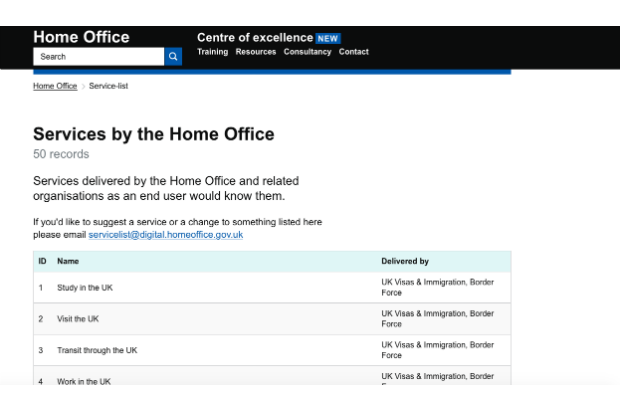Open the Resources menu item
The width and height of the screenshot is (620, 410).
click(x=256, y=52)
